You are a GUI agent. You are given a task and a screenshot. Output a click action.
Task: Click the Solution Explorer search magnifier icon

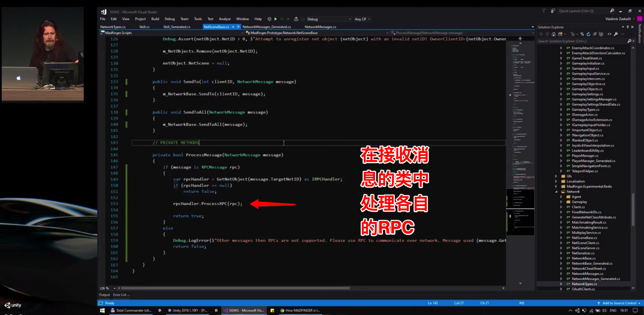point(629,41)
